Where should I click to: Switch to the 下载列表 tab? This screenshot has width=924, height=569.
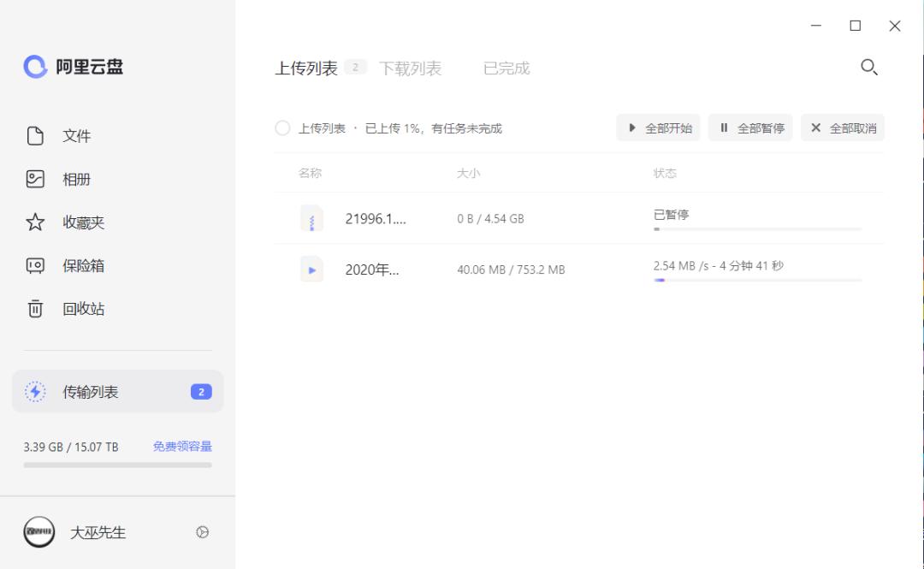pyautogui.click(x=412, y=68)
